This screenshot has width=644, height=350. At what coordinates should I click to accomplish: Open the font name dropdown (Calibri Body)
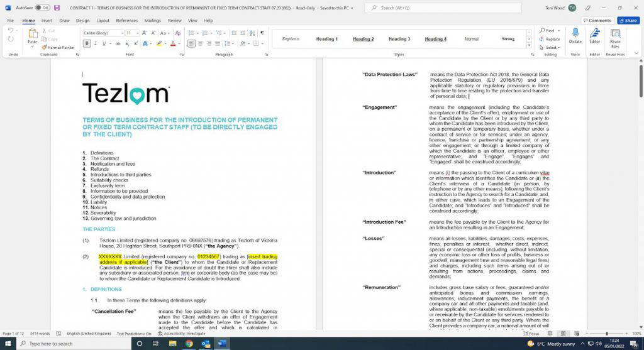click(103, 33)
